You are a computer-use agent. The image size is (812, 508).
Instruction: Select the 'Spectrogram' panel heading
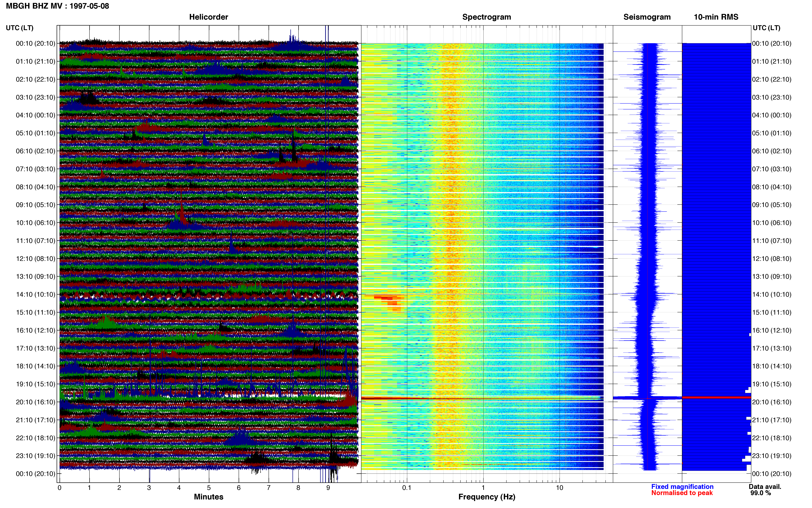coord(487,17)
